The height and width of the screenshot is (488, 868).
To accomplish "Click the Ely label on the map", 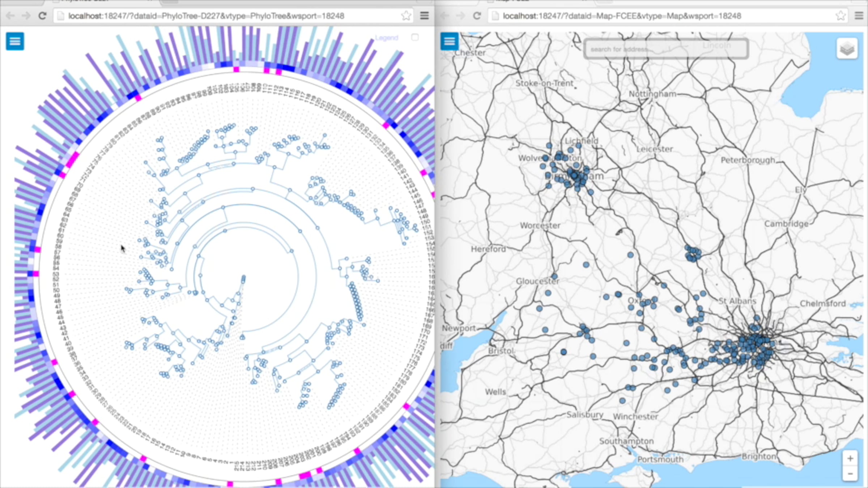I will pyautogui.click(x=800, y=190).
